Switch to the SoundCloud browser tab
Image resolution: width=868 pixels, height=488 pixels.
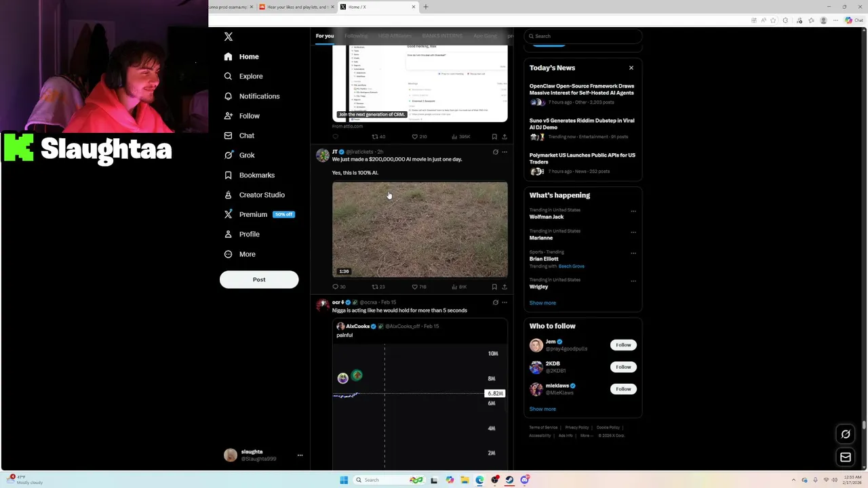[x=296, y=7]
